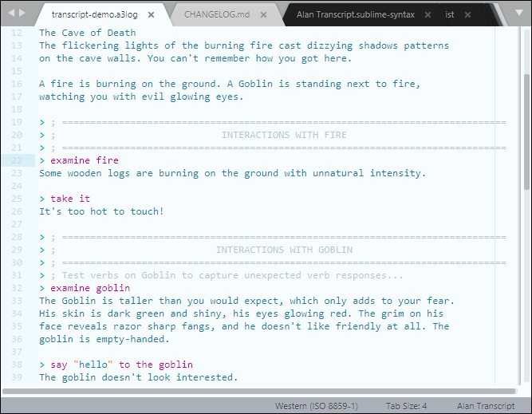Click 'INTERACTIONS WITH FIRE' comment heading
The width and height of the screenshot is (532, 414).
point(284,135)
